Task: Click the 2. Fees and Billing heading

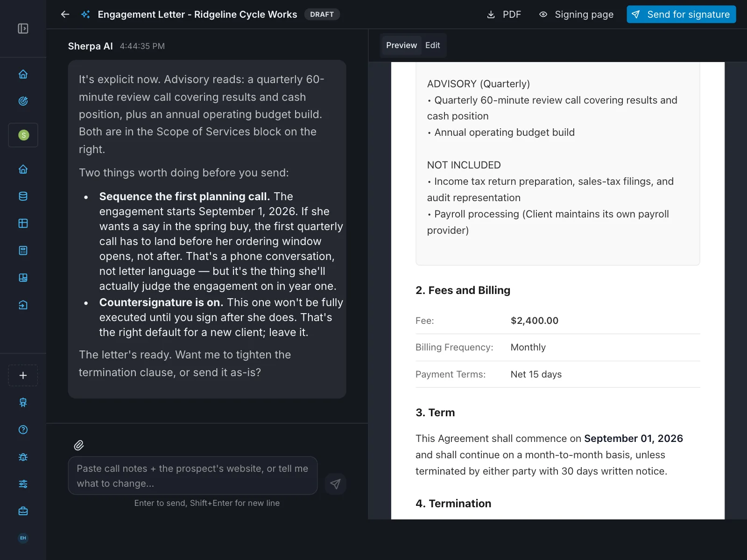Action: [463, 290]
